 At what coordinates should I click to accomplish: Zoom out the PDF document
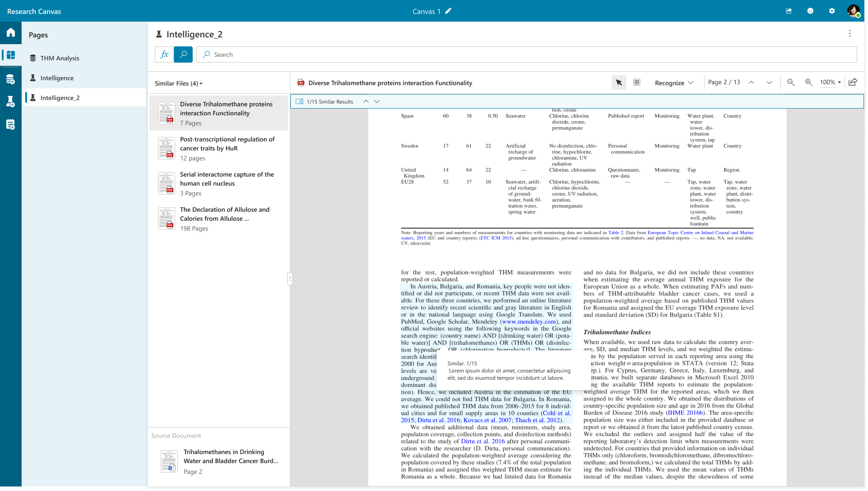[x=791, y=82]
